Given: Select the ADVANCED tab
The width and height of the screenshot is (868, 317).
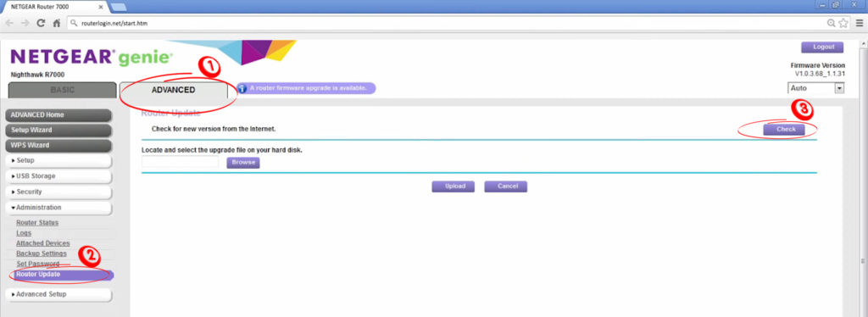Looking at the screenshot, I should [173, 90].
